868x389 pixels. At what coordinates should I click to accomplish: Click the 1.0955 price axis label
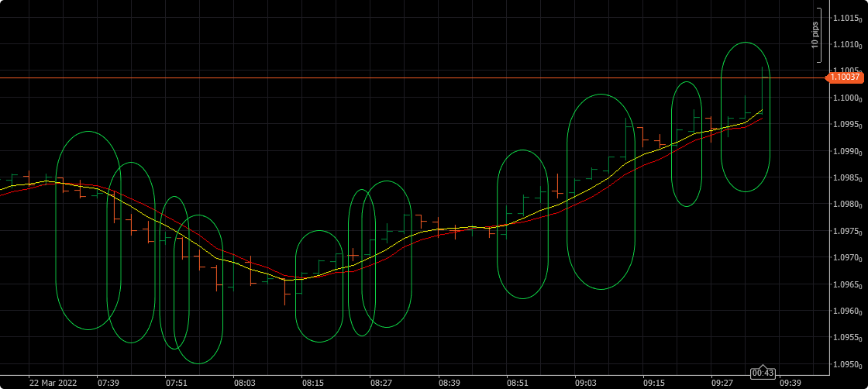tap(848, 338)
